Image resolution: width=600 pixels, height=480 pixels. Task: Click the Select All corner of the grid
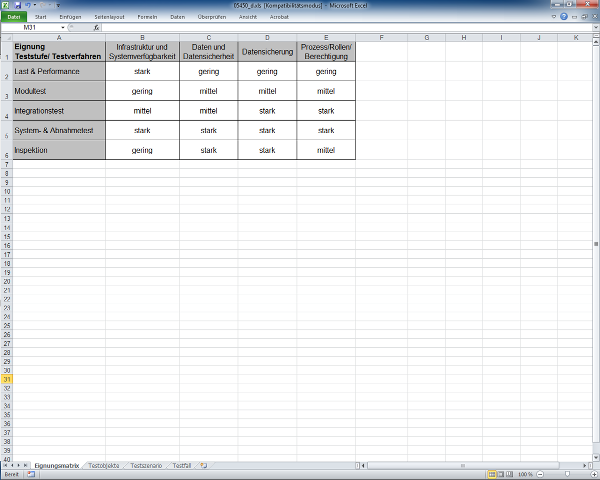pos(6,37)
